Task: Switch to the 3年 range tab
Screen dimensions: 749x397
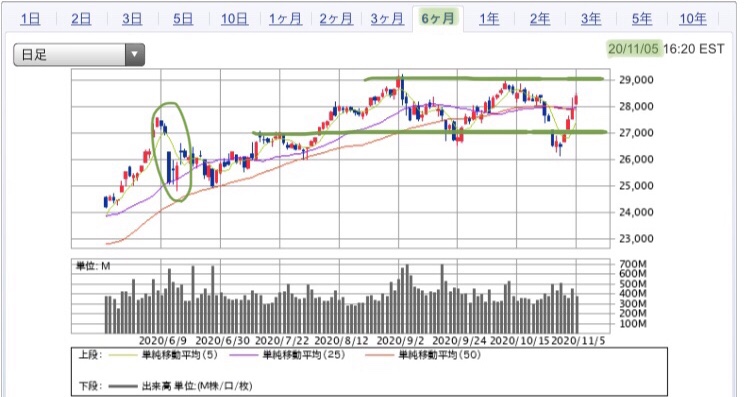Action: point(591,19)
